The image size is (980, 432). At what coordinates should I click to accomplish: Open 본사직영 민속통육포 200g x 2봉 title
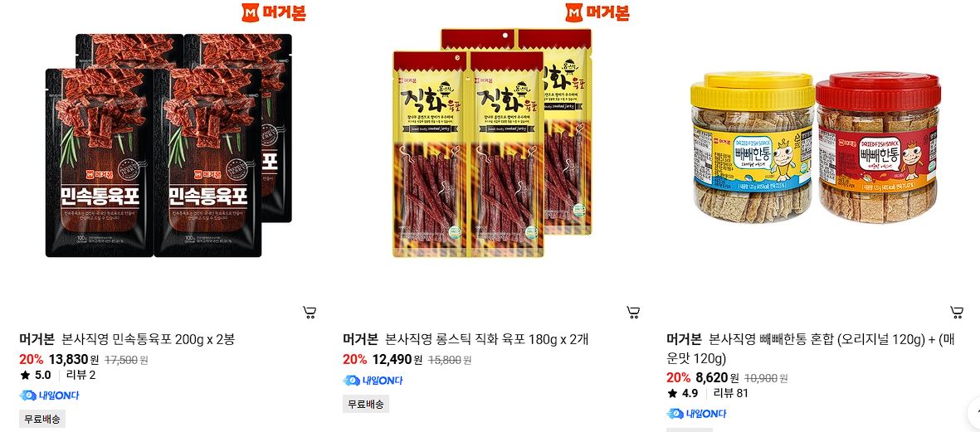[149, 340]
